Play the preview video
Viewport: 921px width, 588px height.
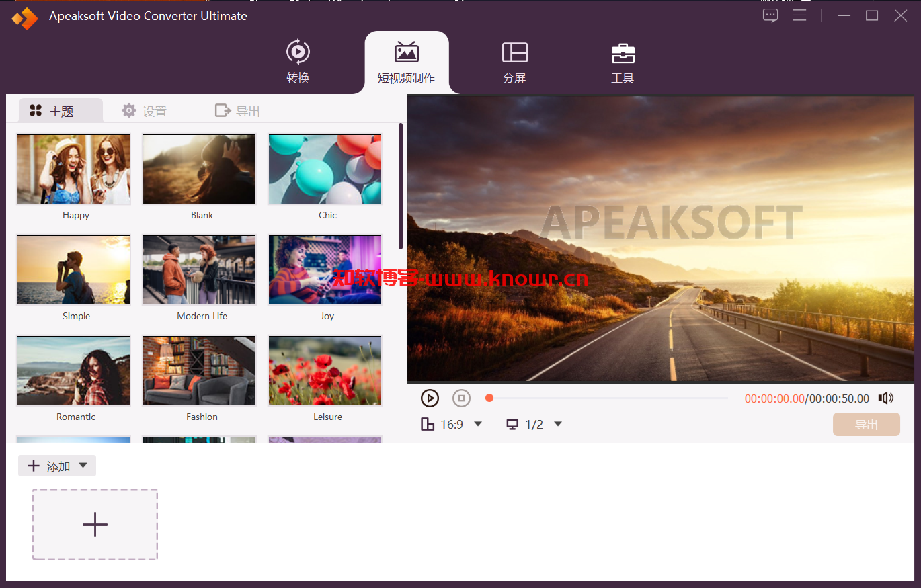click(430, 398)
